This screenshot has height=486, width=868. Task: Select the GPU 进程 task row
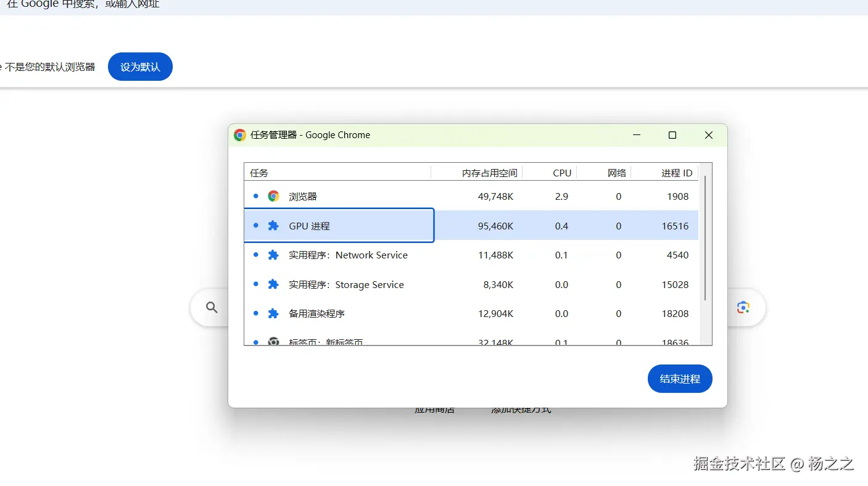tap(471, 226)
